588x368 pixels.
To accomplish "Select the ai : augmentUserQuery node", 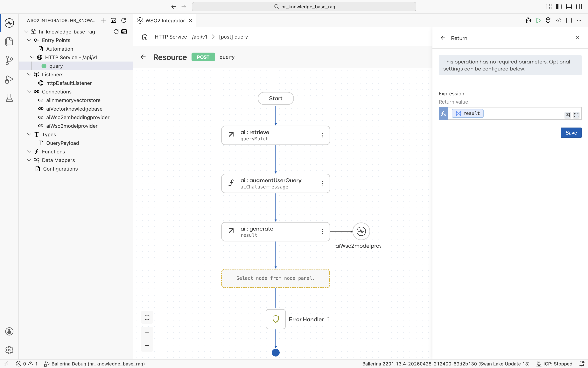I will pyautogui.click(x=276, y=183).
